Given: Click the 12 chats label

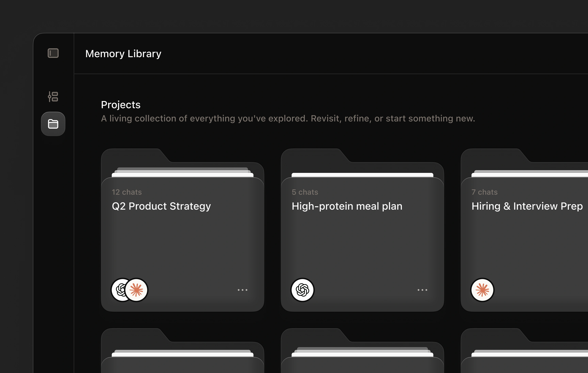Looking at the screenshot, I should pos(127,192).
